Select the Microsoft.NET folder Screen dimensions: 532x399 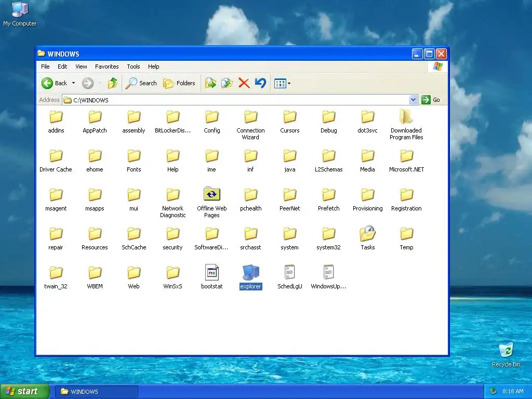click(x=406, y=155)
